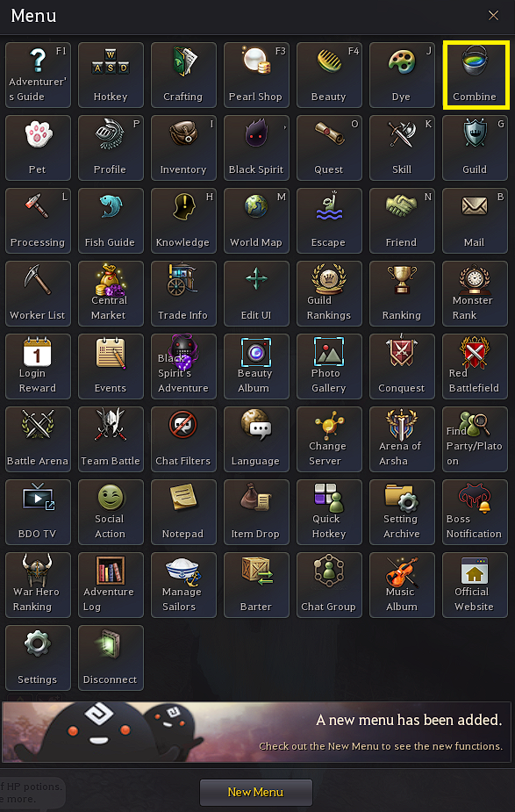
Task: Open the Settings gear tile
Action: tap(38, 658)
